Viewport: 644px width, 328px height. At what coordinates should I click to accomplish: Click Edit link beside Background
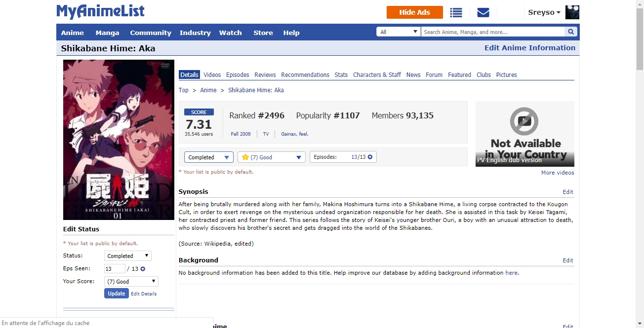pyautogui.click(x=568, y=260)
